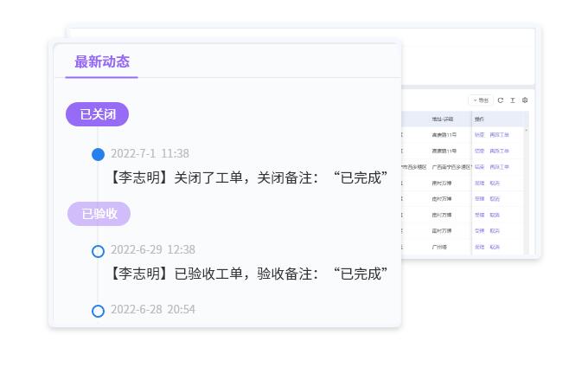Viewport: 588px width, 374px height.
Task: Click the 广西南宁西乡塘区 address cell
Action: click(451, 167)
